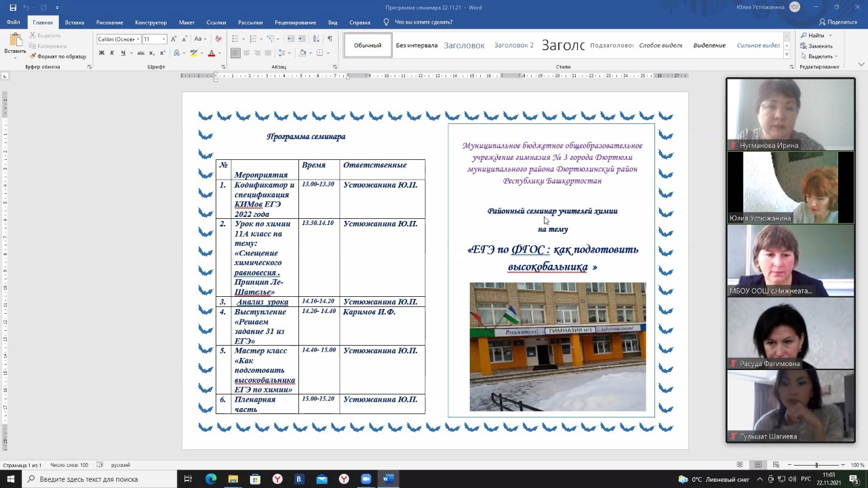Toggle show paragraph marks (¶)
Image resolution: width=868 pixels, height=488 pixels.
click(330, 39)
